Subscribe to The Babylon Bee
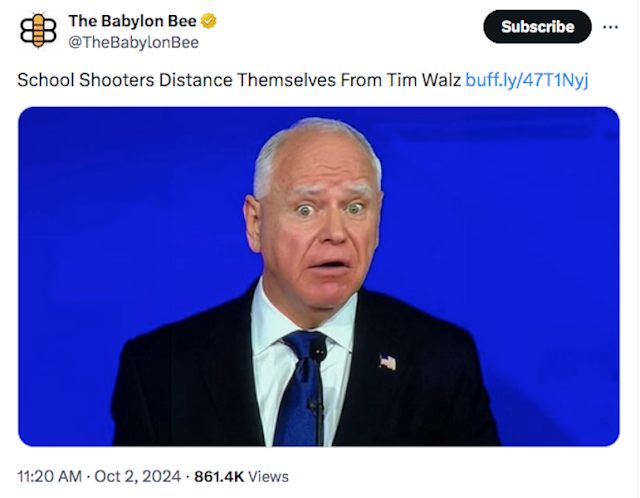Screen dimensions: 640x498 [537, 27]
